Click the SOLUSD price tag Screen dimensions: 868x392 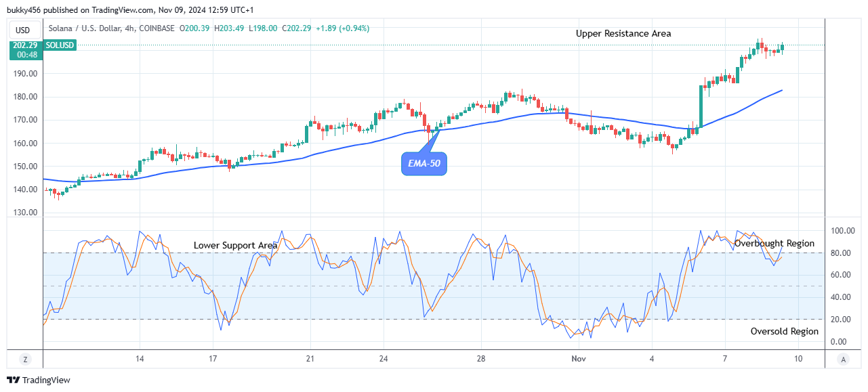tap(60, 45)
